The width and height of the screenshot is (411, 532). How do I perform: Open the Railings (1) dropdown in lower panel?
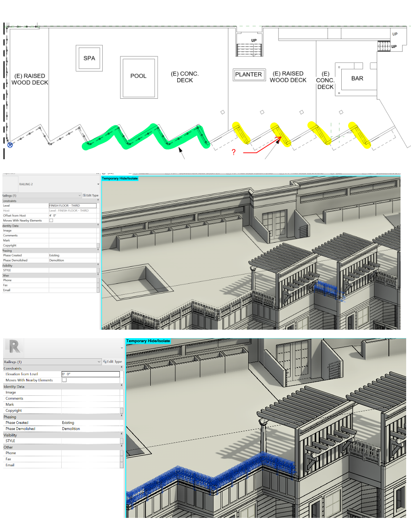99,362
